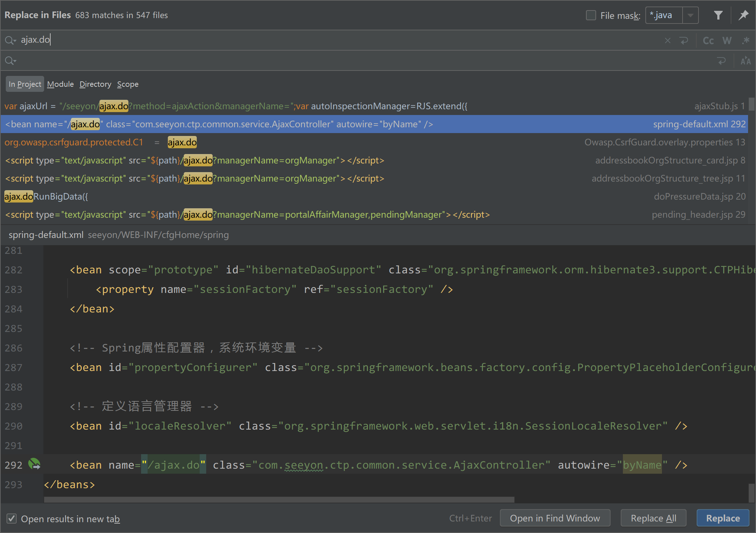Screen dimensions: 756x533
Task: Click new line icon in replace field
Action: [x=721, y=61]
